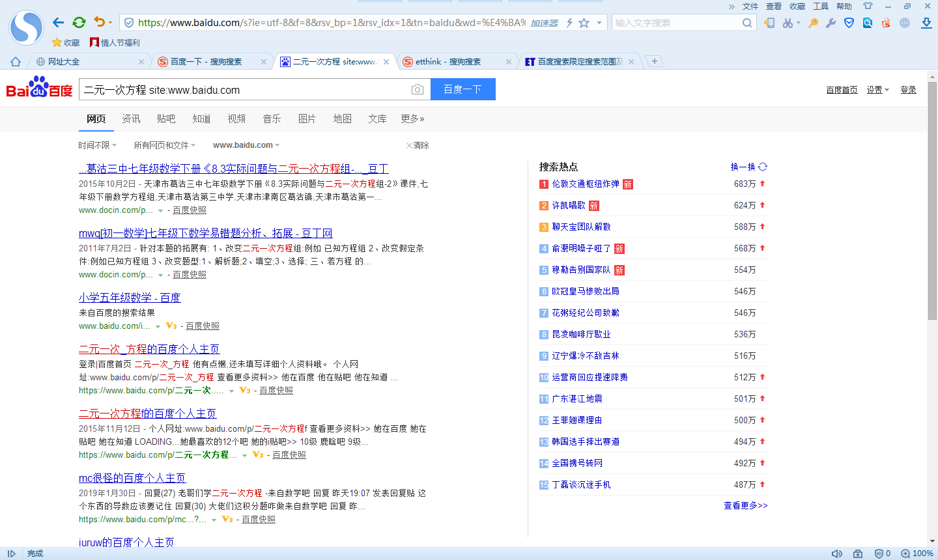Click the browser back arrow
This screenshot has width=938, height=560.
coord(59,23)
